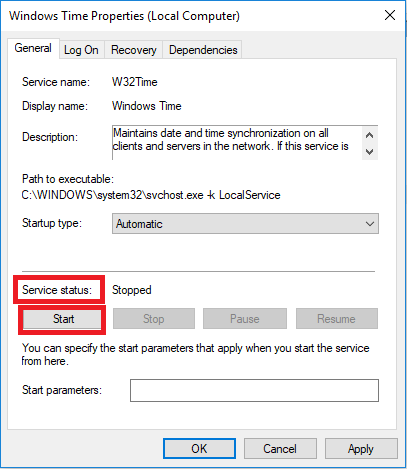Click the Apply button
Image resolution: width=407 pixels, height=469 pixels.
361,449
